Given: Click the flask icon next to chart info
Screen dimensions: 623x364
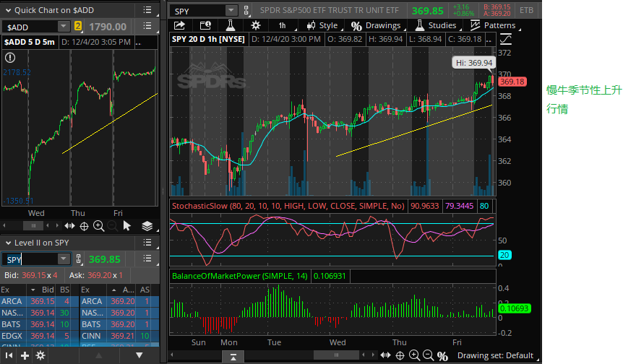Looking at the screenshot, I should pos(231,25).
